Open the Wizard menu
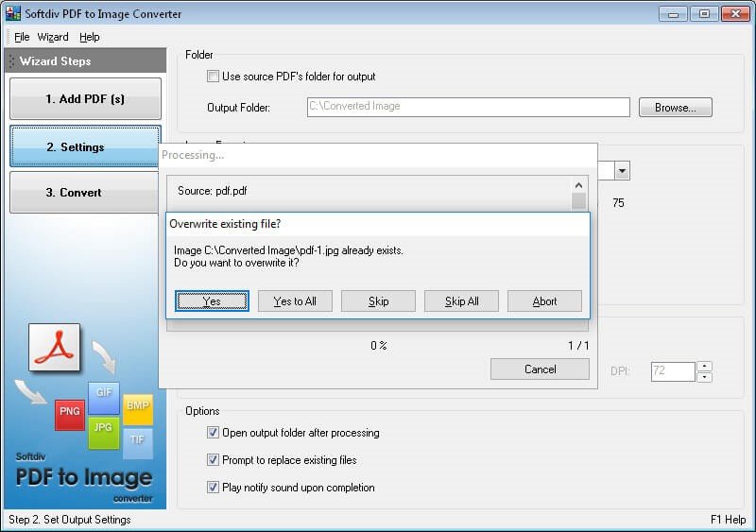 tap(53, 37)
